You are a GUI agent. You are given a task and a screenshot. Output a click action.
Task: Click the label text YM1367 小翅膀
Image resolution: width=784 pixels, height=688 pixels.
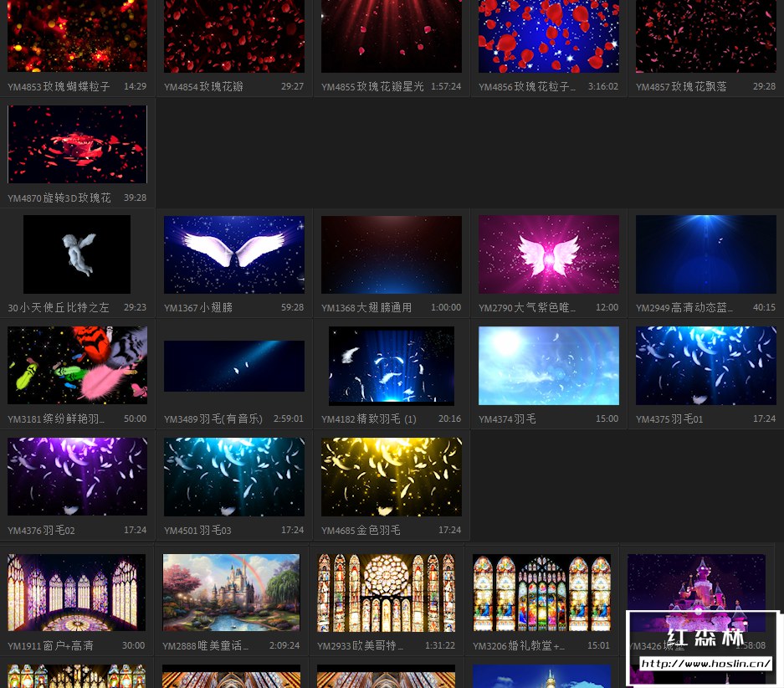click(198, 307)
